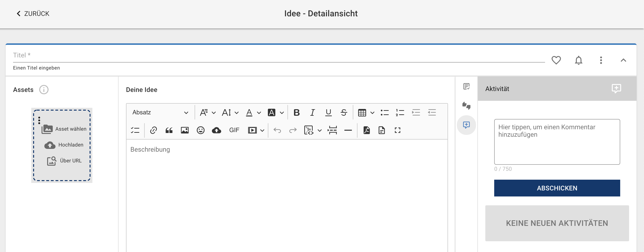Viewport: 644px width, 252px height.
Task: Add asset via Über URL
Action: 64,161
